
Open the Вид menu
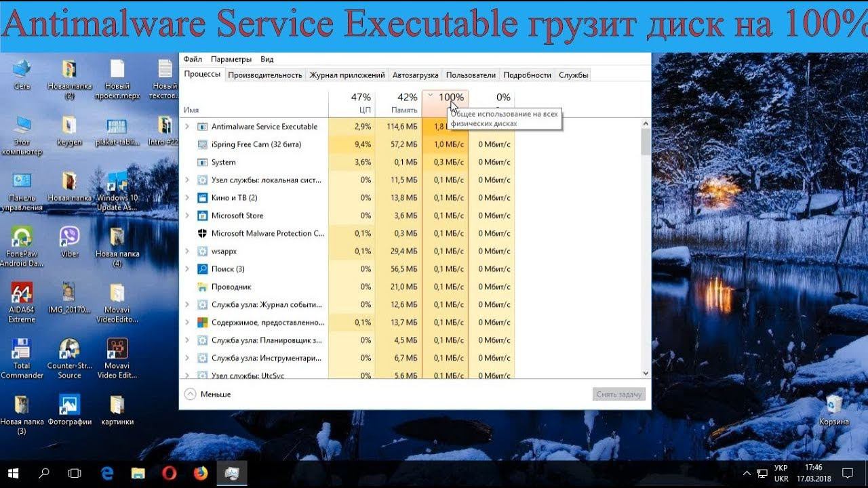(x=267, y=59)
